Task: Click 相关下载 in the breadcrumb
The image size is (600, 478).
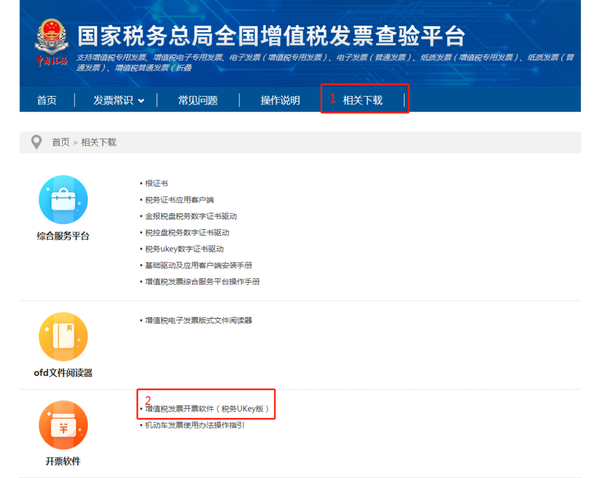Action: pos(99,142)
